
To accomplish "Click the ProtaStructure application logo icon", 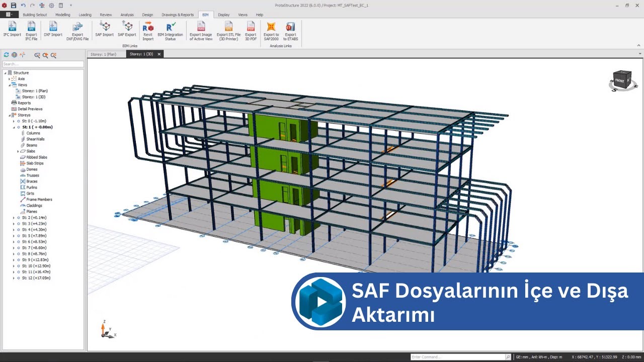I will click(5, 5).
